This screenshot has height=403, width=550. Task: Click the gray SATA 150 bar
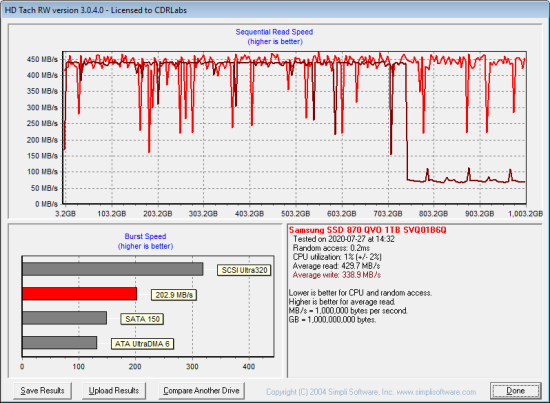65,318
